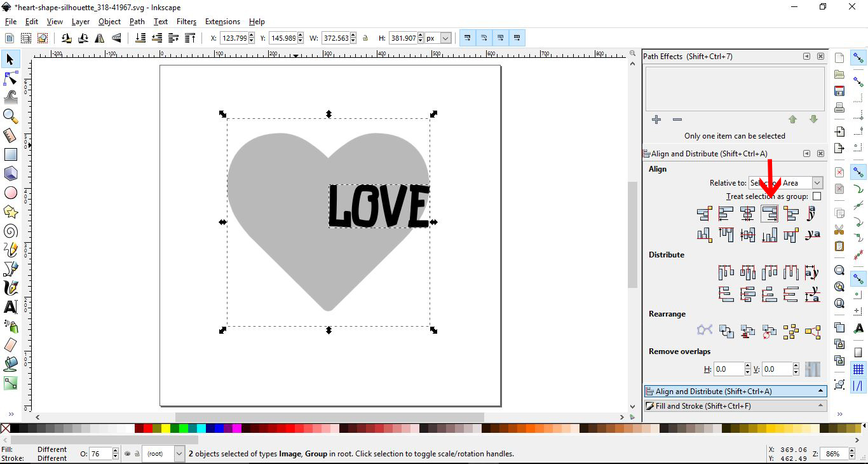Open the Path menu
Image resolution: width=868 pixels, height=464 pixels.
(x=137, y=21)
